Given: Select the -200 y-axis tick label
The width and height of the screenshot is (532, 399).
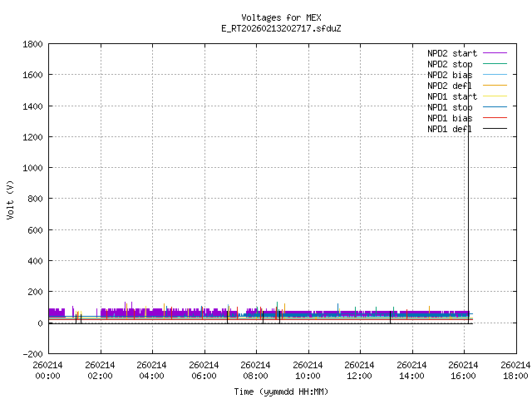Looking at the screenshot, I should (x=33, y=354).
